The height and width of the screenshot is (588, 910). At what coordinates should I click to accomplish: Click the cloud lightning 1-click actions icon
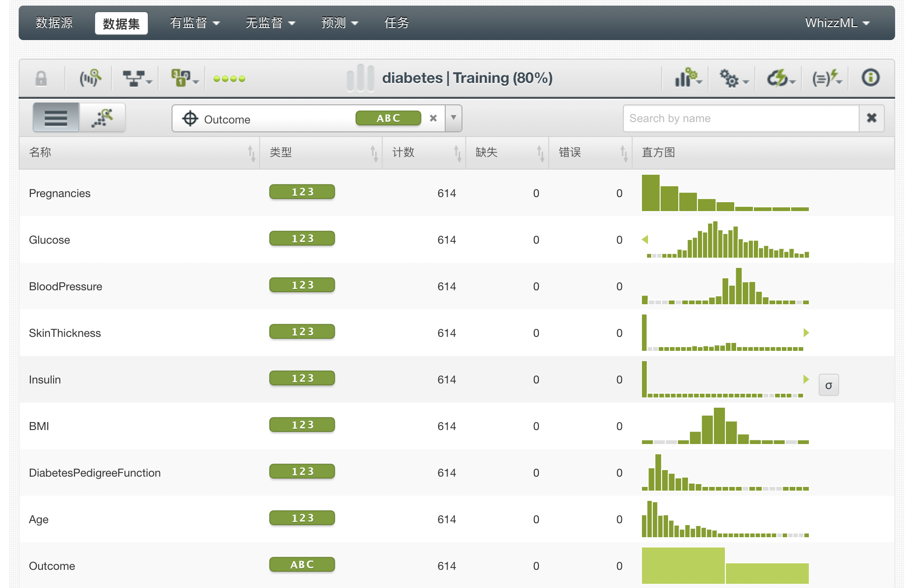point(779,78)
